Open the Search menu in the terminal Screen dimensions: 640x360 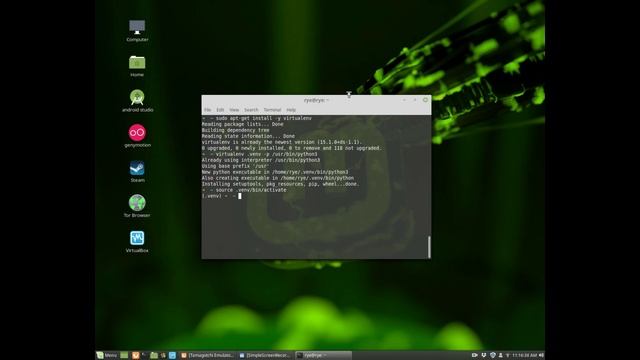(251, 110)
